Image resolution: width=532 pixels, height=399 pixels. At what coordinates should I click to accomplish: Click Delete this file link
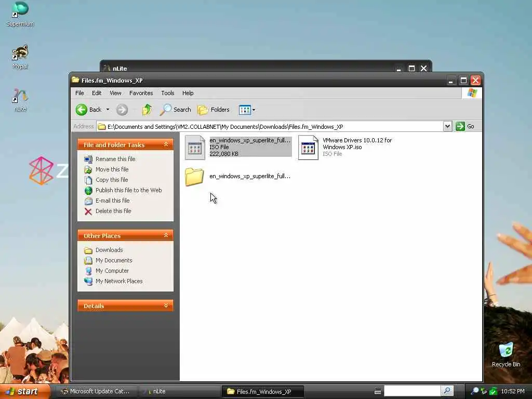pos(113,211)
